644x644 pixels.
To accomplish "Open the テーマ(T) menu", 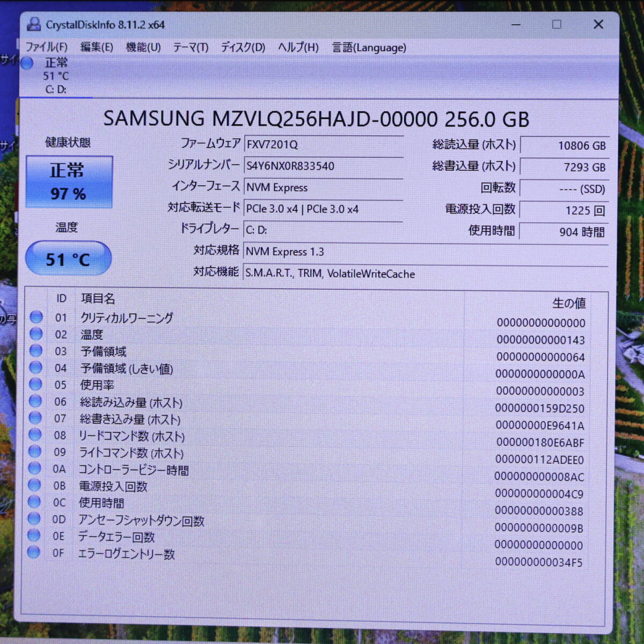I will (191, 47).
